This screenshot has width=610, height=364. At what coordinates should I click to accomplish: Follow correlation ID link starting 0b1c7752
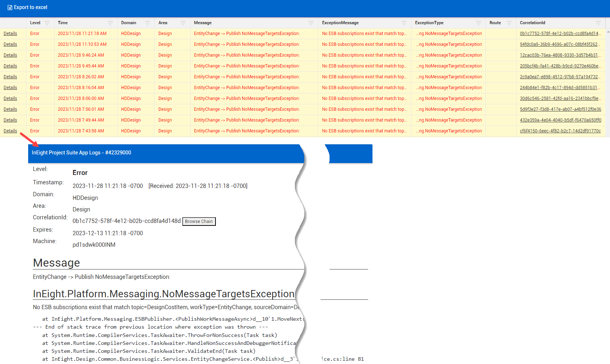560,34
